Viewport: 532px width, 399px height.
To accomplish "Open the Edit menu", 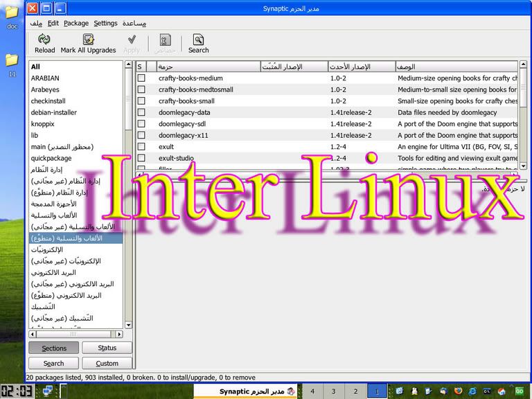I will (x=53, y=24).
